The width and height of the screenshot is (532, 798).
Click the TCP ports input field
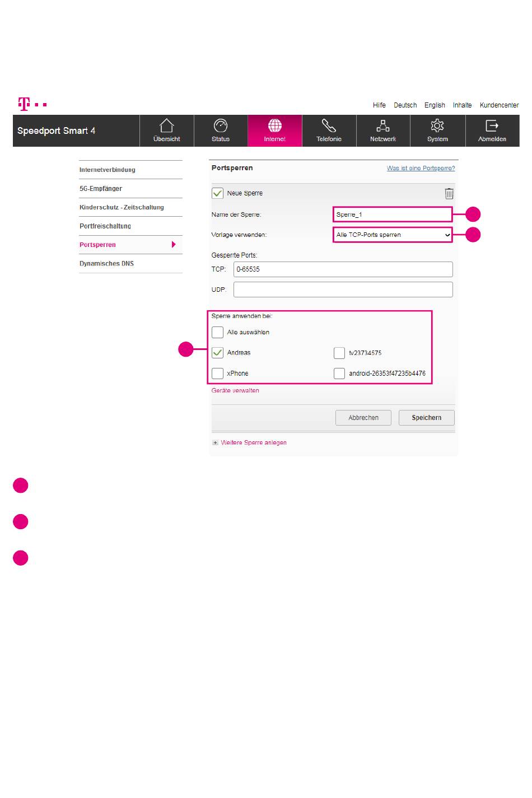coord(343,269)
